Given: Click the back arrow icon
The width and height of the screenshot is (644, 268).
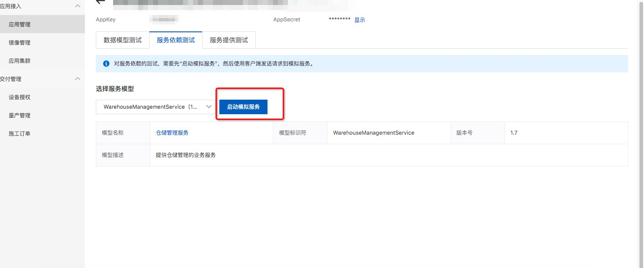Looking at the screenshot, I should pos(100,2).
